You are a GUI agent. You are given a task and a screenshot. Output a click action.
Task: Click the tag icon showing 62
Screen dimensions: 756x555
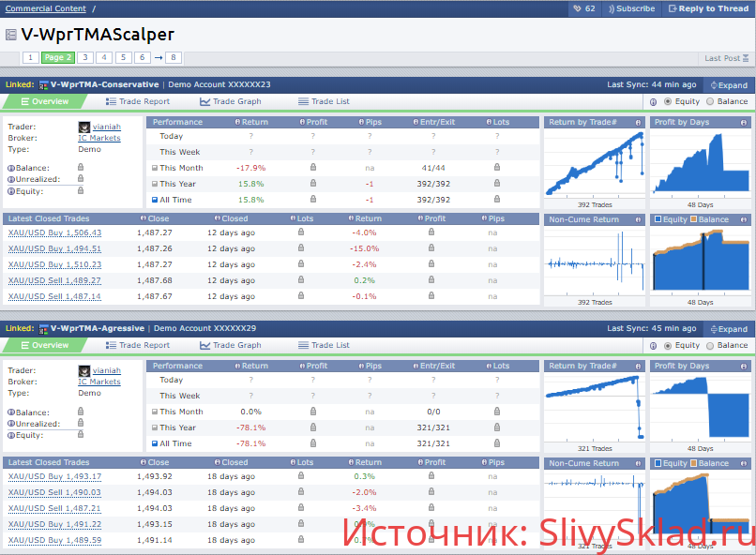click(x=584, y=8)
